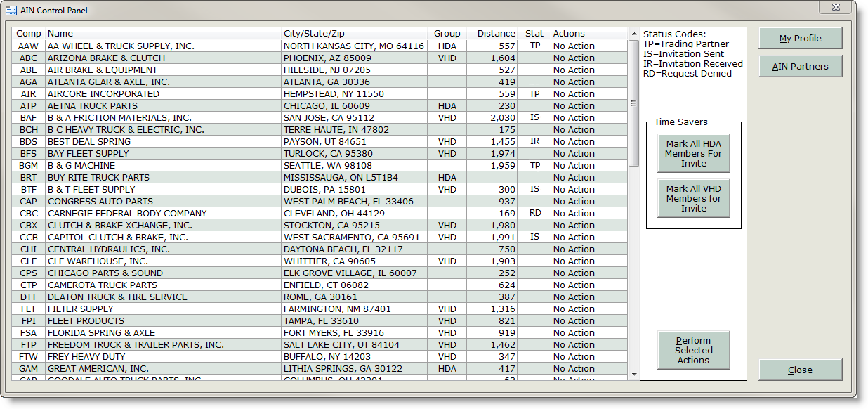The image size is (868, 409).
Task: Select BUY-RITE TRUCK PARTS row
Action: tap(320, 178)
